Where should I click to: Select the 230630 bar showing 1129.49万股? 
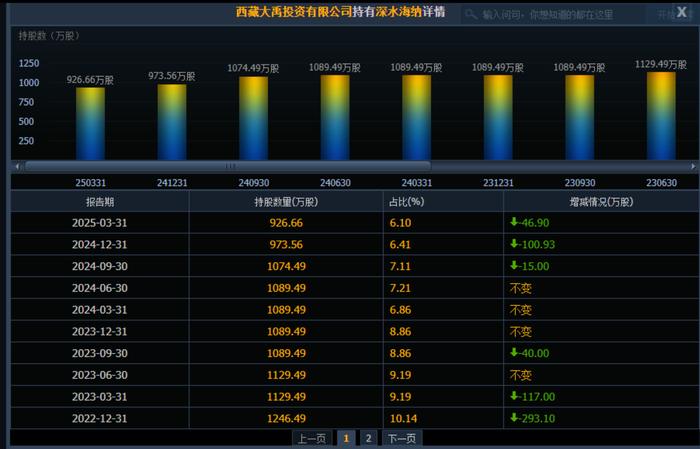pos(661,116)
